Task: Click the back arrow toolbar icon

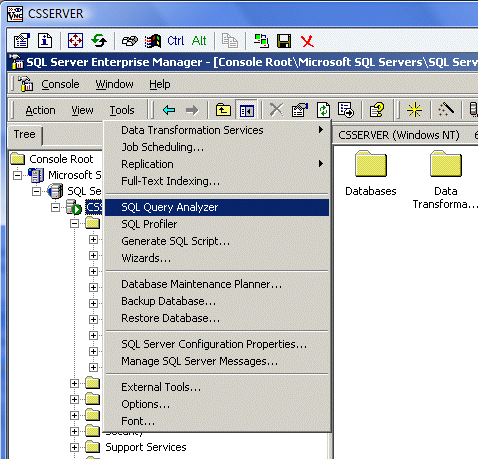Action: [x=169, y=110]
